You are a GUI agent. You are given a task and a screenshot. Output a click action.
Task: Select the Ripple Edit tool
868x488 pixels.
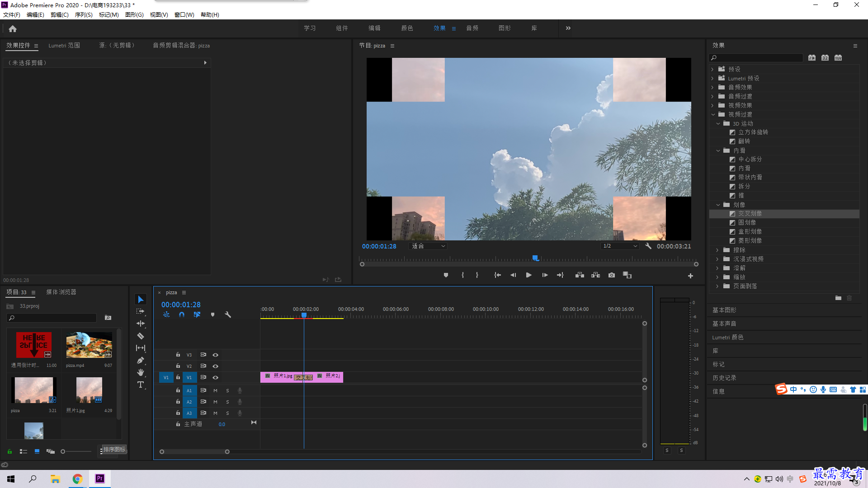click(141, 324)
